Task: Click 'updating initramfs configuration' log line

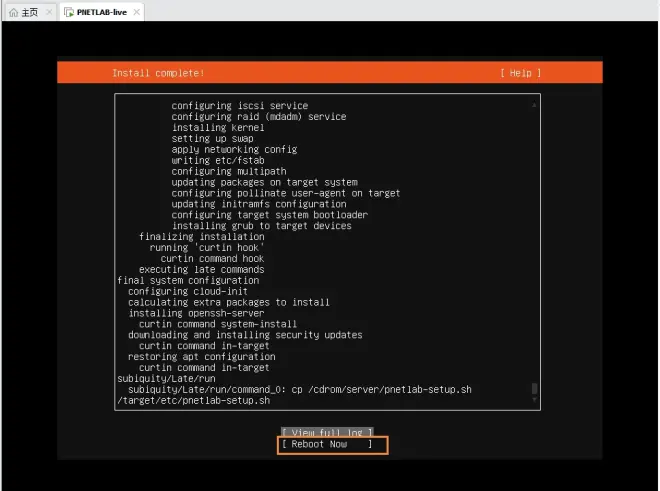Action: 259,204
